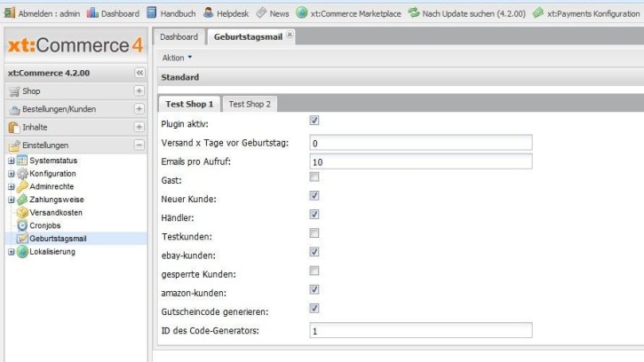Click the Konfiguration gear icon
Viewport: 644px width, 362px height.
pyautogui.click(x=22, y=174)
